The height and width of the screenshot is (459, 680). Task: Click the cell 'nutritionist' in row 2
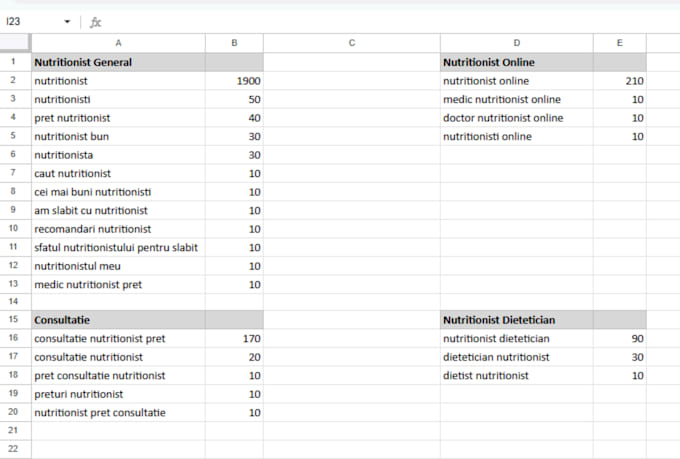(x=118, y=81)
